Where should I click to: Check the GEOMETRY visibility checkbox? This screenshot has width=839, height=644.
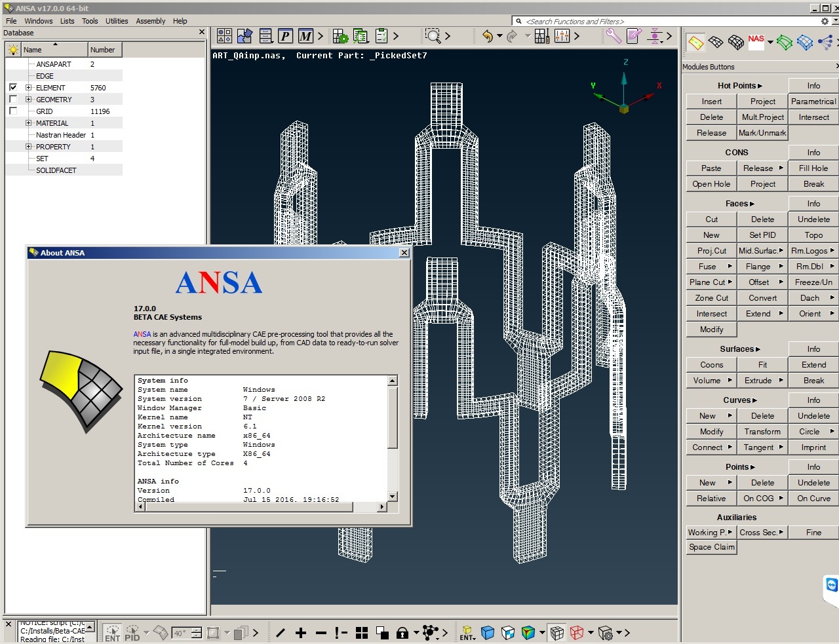tap(13, 99)
